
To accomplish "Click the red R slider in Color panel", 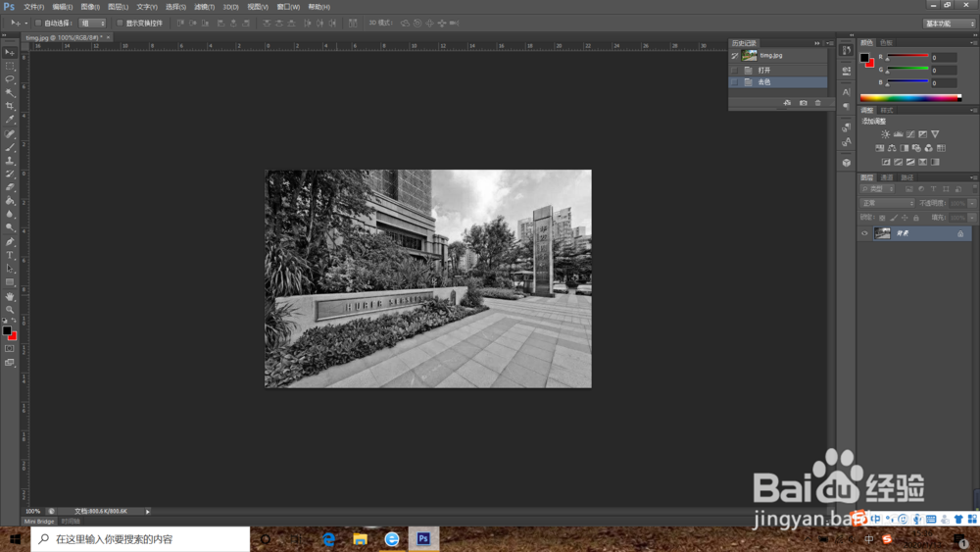I will tap(907, 57).
